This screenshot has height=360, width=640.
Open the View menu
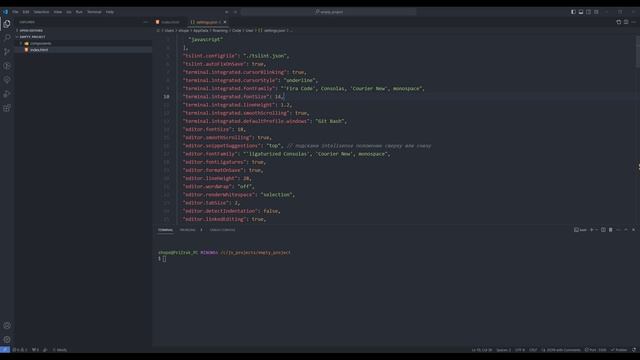point(58,12)
